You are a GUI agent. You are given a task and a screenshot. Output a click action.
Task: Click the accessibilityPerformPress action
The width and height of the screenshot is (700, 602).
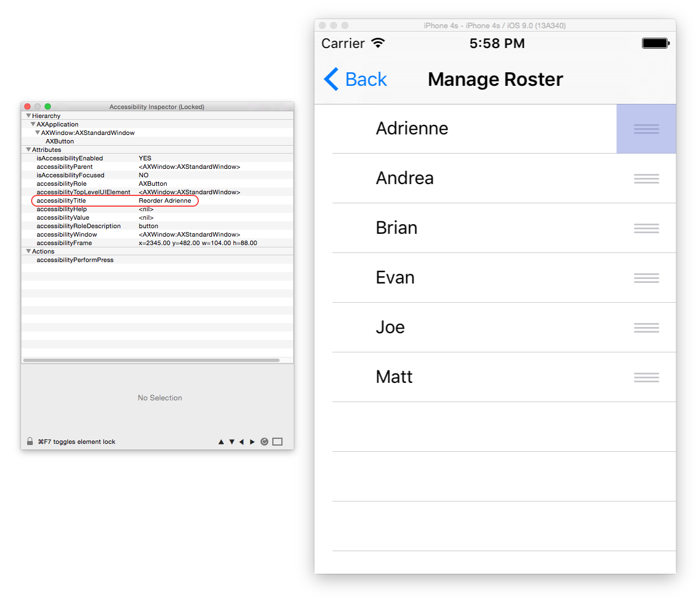[75, 260]
